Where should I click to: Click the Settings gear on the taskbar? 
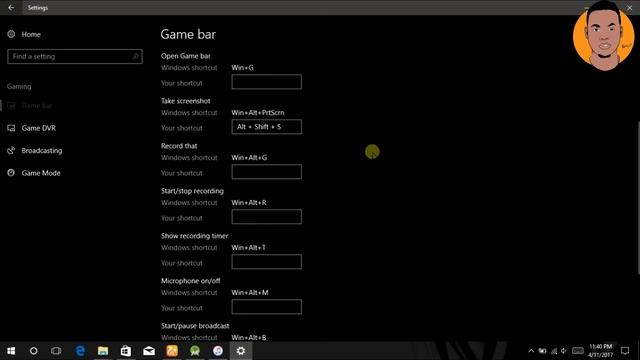241,351
